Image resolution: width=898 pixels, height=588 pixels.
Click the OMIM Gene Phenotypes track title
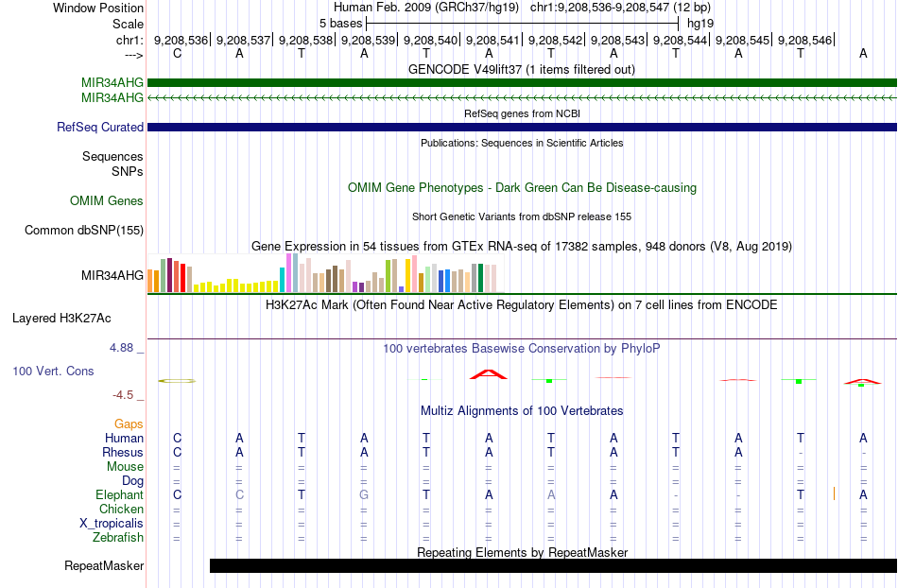(522, 188)
